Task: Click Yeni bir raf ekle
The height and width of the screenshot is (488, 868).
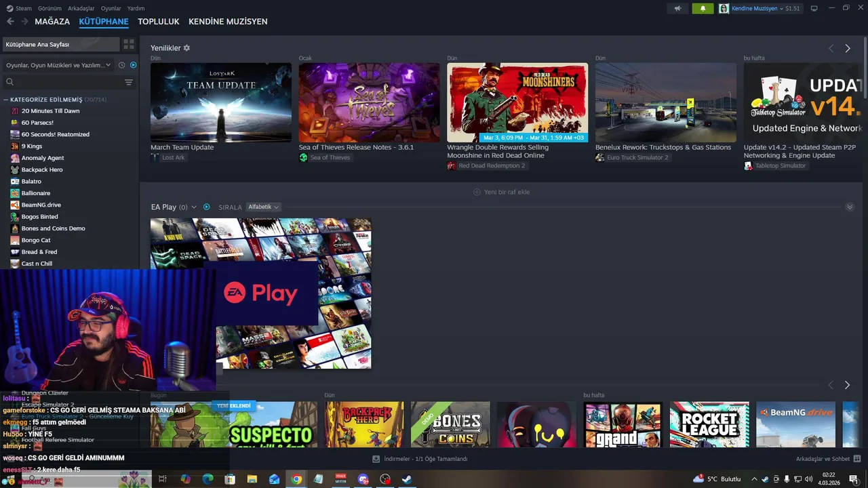Action: click(x=501, y=192)
